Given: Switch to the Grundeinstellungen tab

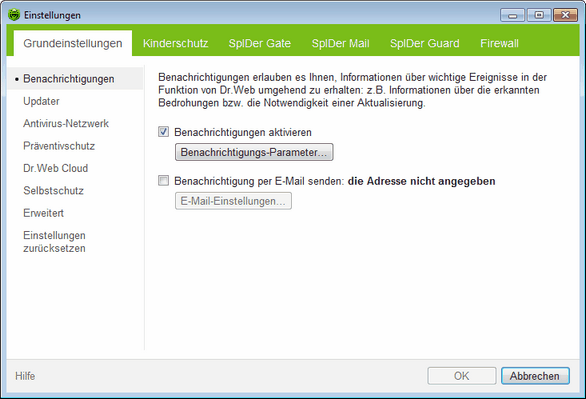Looking at the screenshot, I should (x=73, y=43).
